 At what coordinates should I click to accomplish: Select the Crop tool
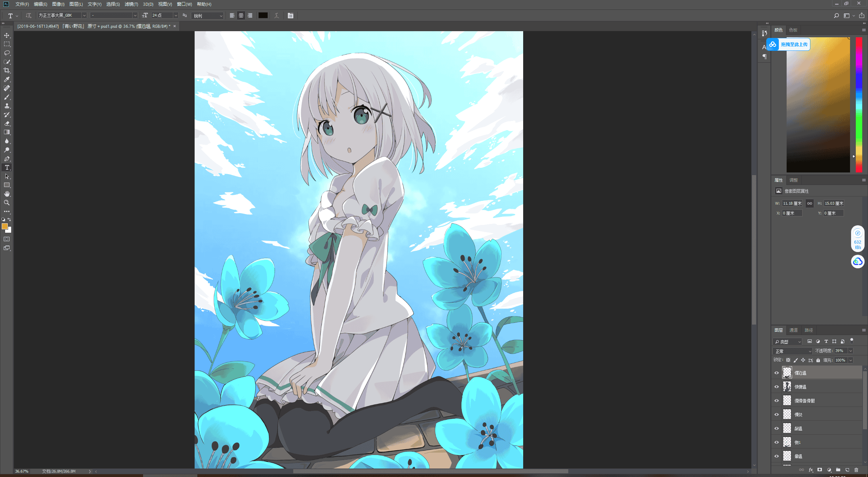click(x=7, y=70)
